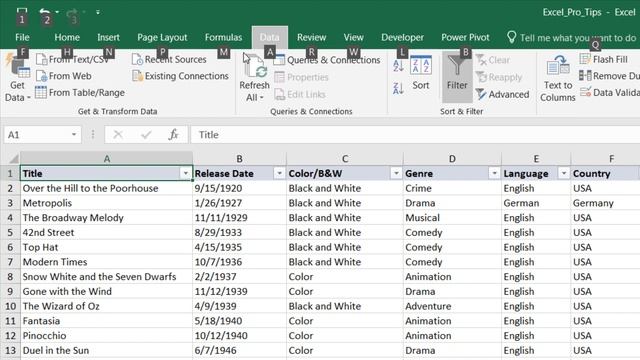Open Queries & Connections pane
Viewport: 640px width, 360px height.
(327, 60)
